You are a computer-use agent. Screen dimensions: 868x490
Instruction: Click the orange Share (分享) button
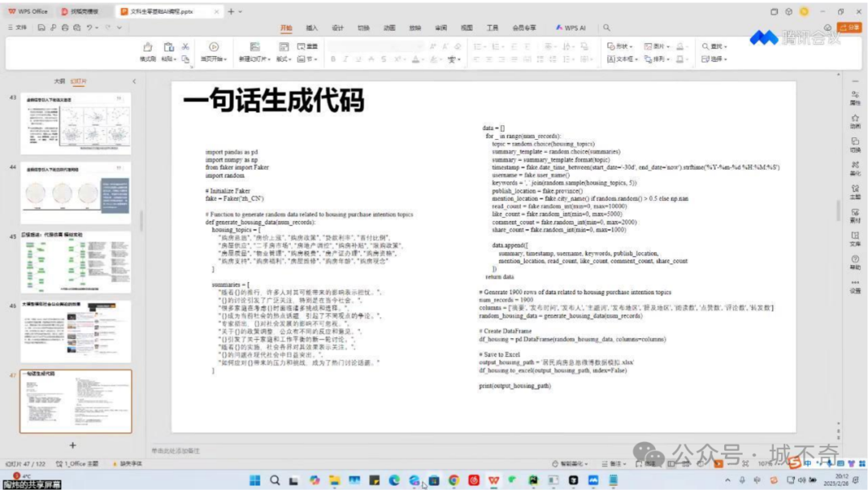[850, 27]
